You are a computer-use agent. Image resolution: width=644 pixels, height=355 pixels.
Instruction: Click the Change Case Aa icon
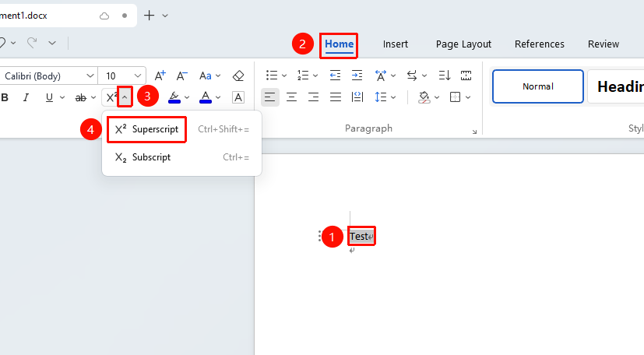[206, 76]
